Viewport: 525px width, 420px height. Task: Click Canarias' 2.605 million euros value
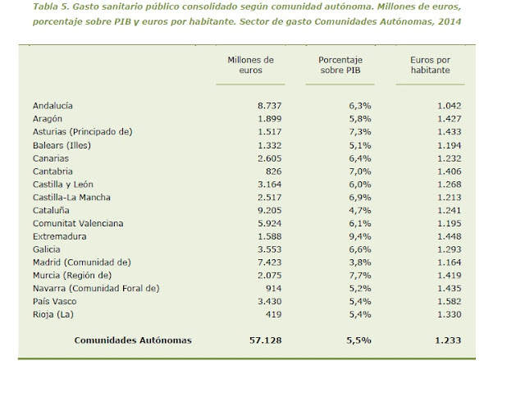pos(270,158)
